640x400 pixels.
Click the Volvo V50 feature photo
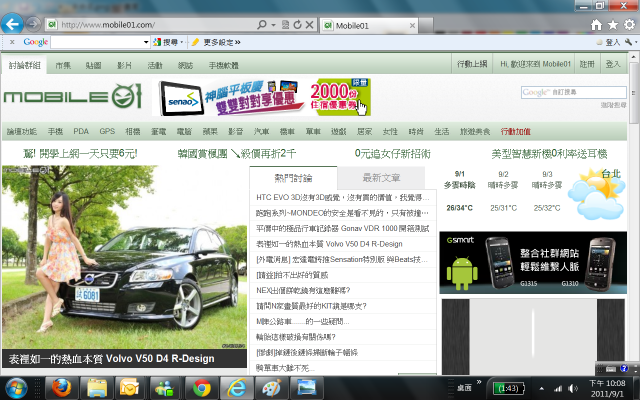point(124,257)
